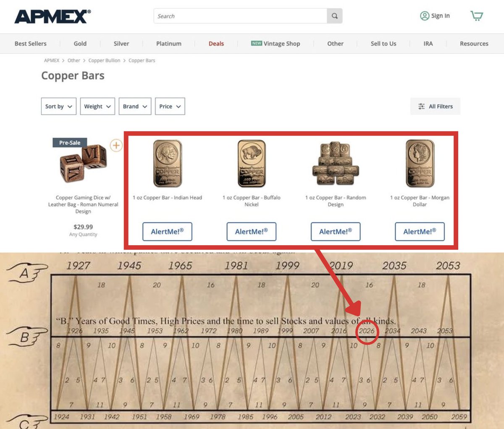Screen dimensions: 504x429
Task: Open the Other menu item
Action: (x=335, y=44)
